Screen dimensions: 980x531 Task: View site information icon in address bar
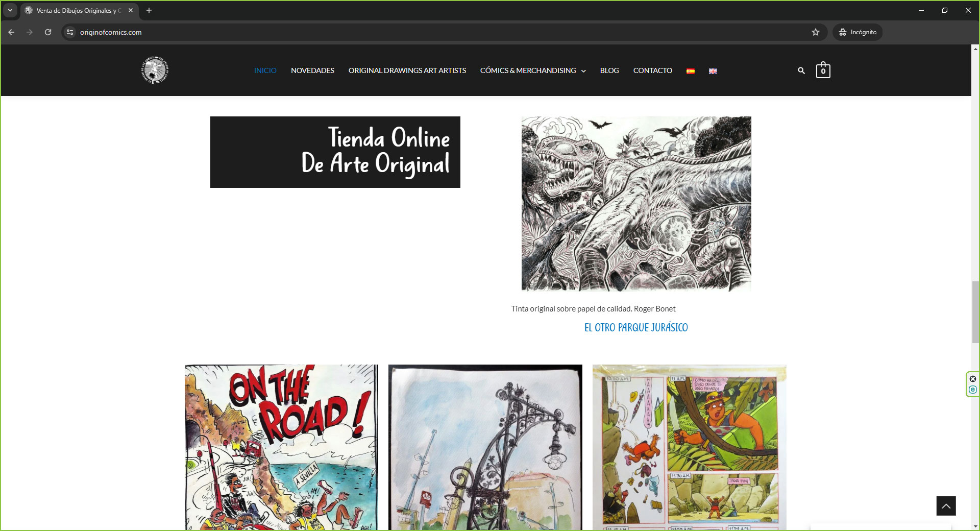click(x=70, y=32)
